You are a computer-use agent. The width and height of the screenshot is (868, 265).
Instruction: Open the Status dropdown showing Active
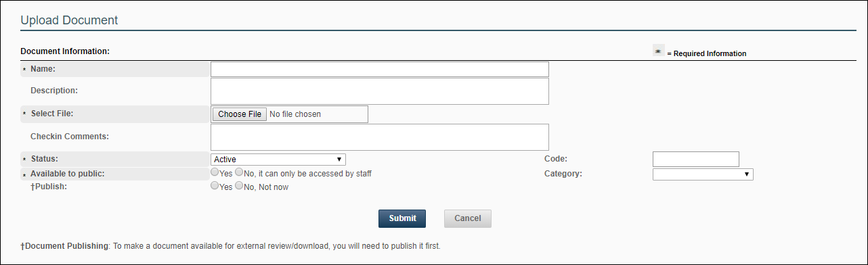(x=278, y=160)
